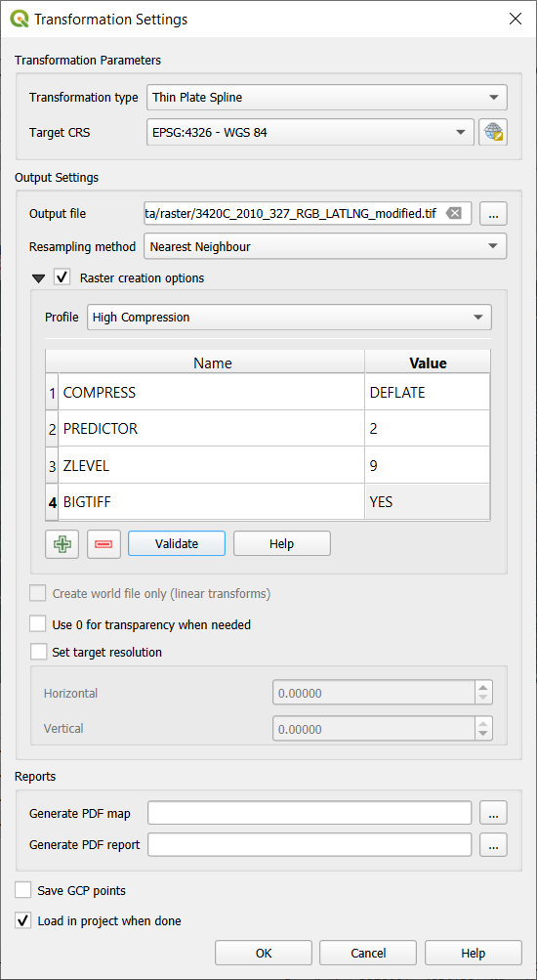Select row header 1 in options table
This screenshot has height=980, width=537.
(x=53, y=392)
